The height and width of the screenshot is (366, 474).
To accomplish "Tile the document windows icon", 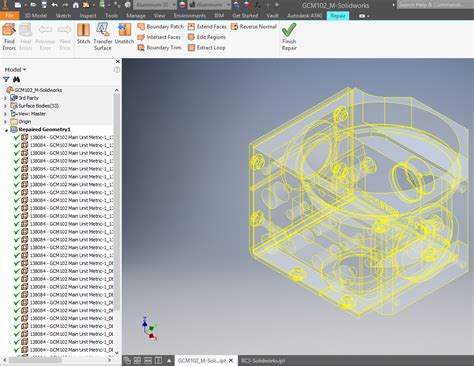I will click(x=137, y=361).
